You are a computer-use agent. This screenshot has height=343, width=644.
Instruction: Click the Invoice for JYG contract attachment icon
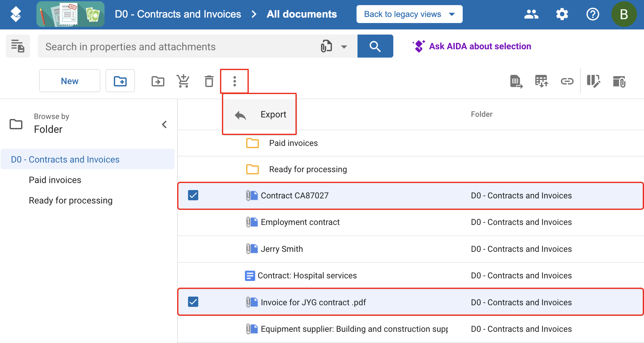[x=252, y=302]
